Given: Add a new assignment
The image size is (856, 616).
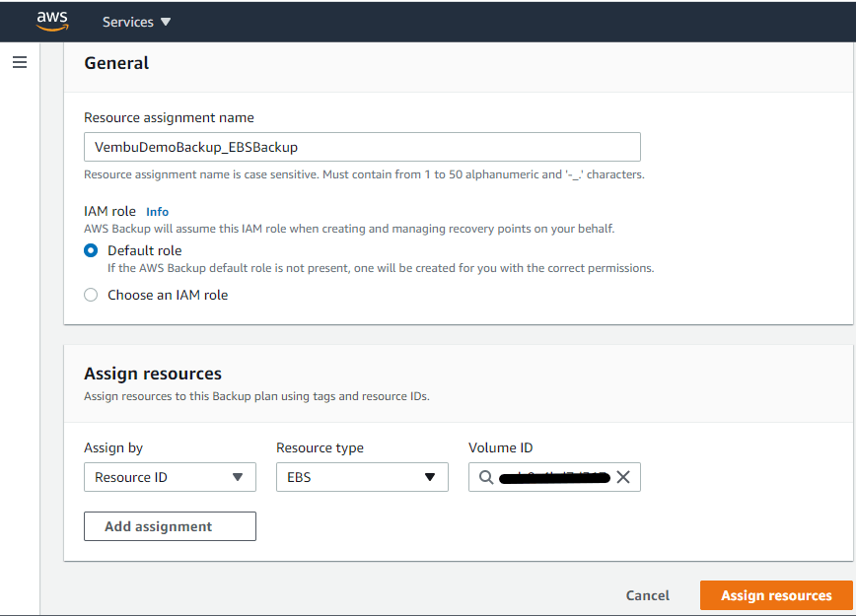Looking at the screenshot, I should click(x=169, y=526).
